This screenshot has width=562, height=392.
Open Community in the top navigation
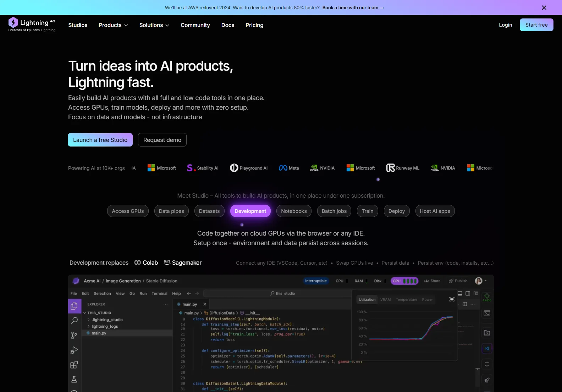[x=195, y=25]
